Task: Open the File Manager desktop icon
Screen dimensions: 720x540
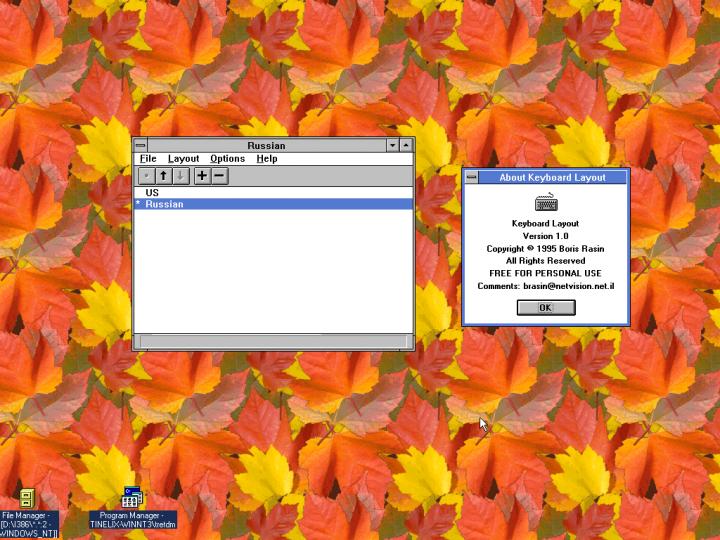Action: click(x=28, y=498)
